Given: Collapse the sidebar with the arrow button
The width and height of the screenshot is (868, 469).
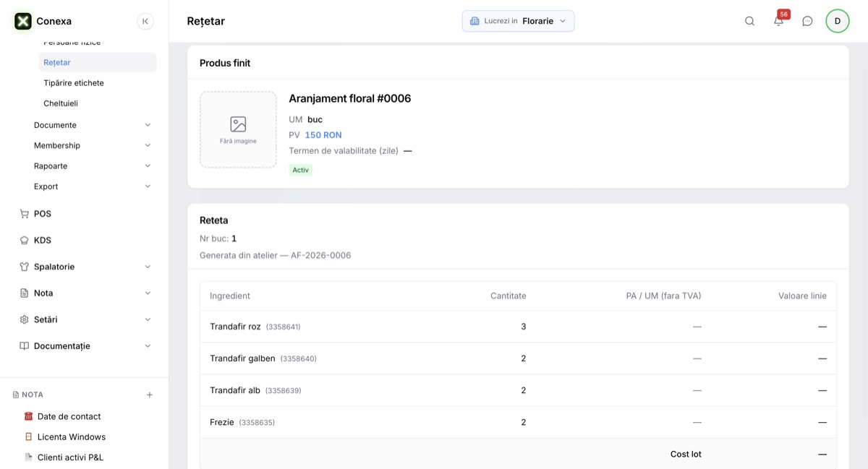Looking at the screenshot, I should click(x=145, y=21).
